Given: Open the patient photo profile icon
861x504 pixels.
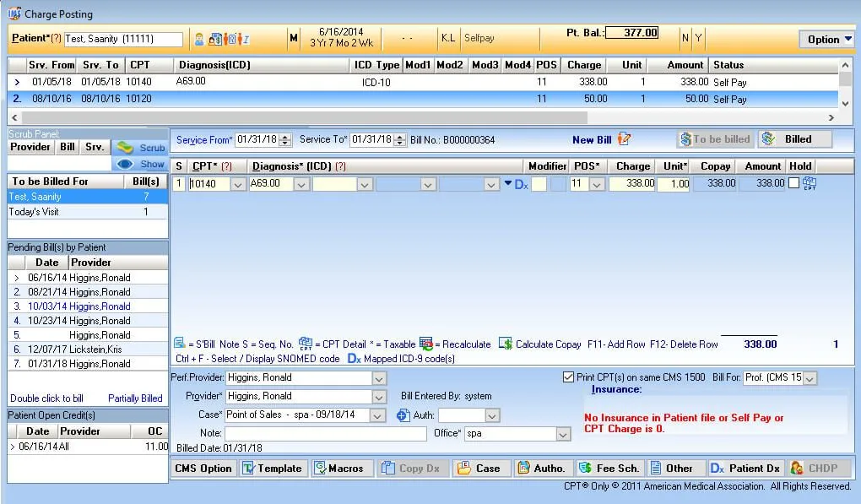Looking at the screenshot, I should [x=198, y=39].
